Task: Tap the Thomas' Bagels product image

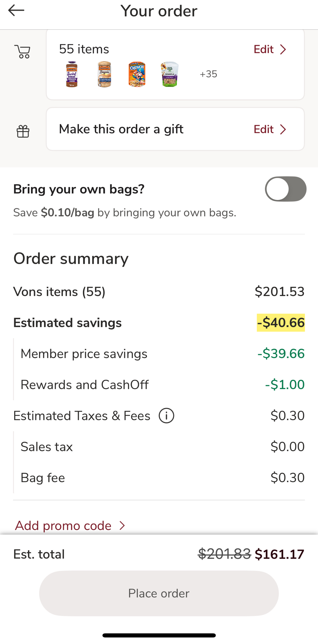Action: pos(104,74)
